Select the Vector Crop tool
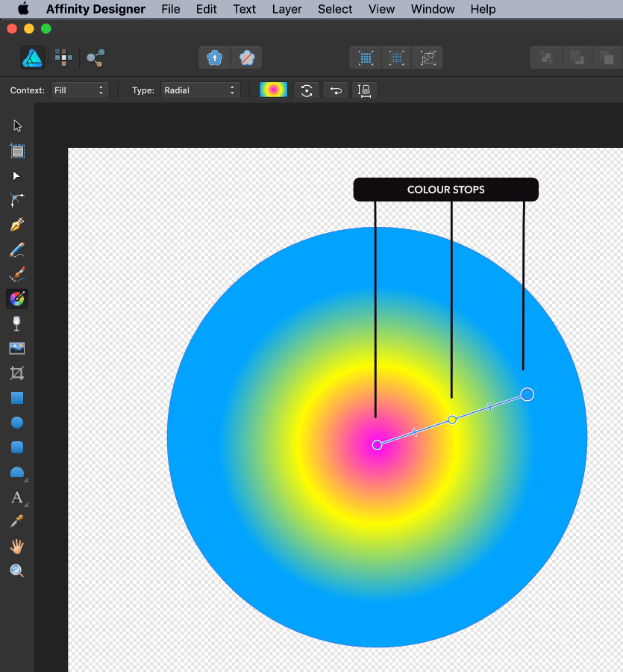Image resolution: width=623 pixels, height=672 pixels. tap(16, 373)
